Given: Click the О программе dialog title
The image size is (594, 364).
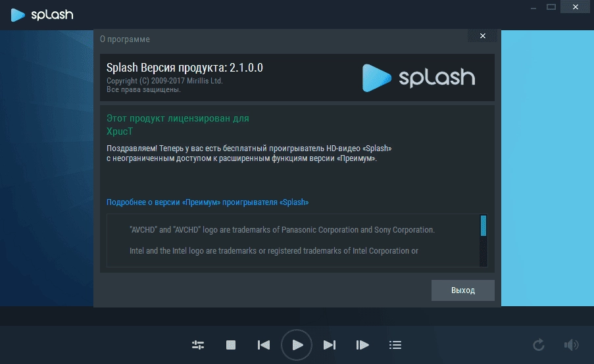Looking at the screenshot, I should (x=124, y=39).
